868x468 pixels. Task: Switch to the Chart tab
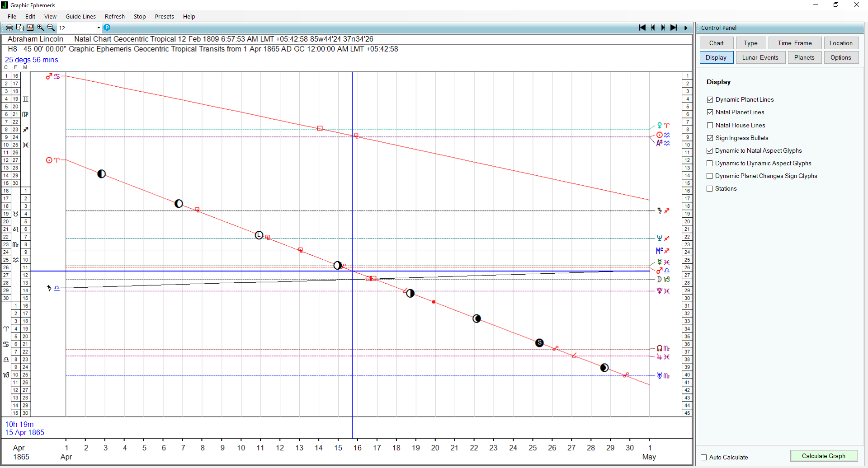[x=716, y=43]
